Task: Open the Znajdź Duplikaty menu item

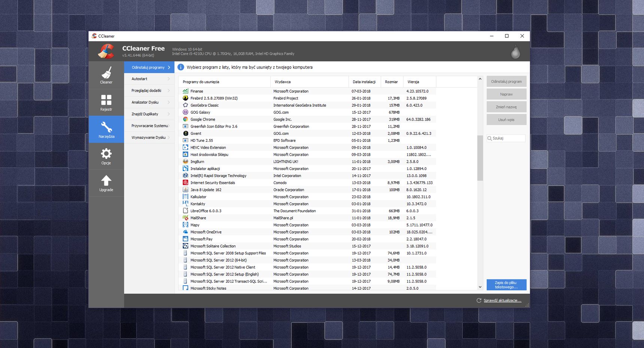Action: tap(149, 114)
